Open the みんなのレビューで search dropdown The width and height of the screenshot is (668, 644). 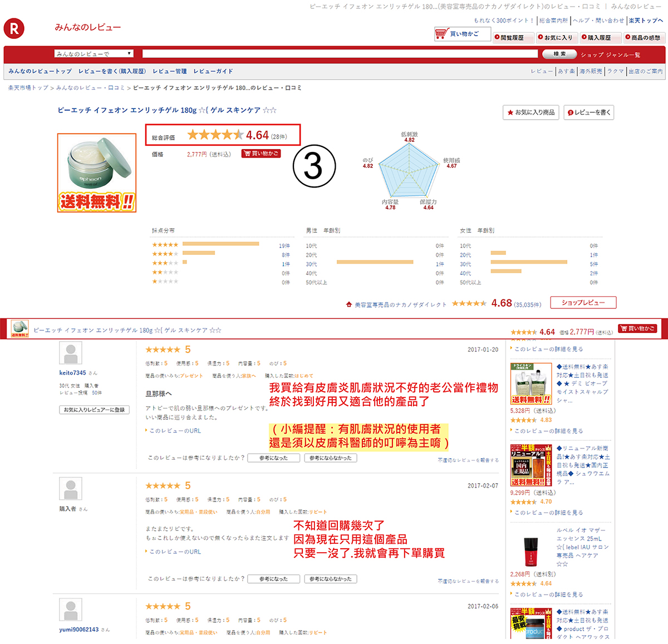(94, 54)
